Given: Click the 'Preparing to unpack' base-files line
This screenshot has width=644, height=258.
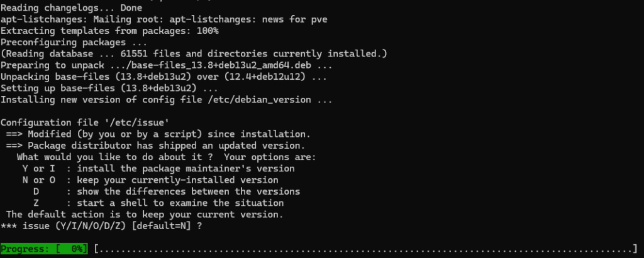Looking at the screenshot, I should (x=167, y=65).
